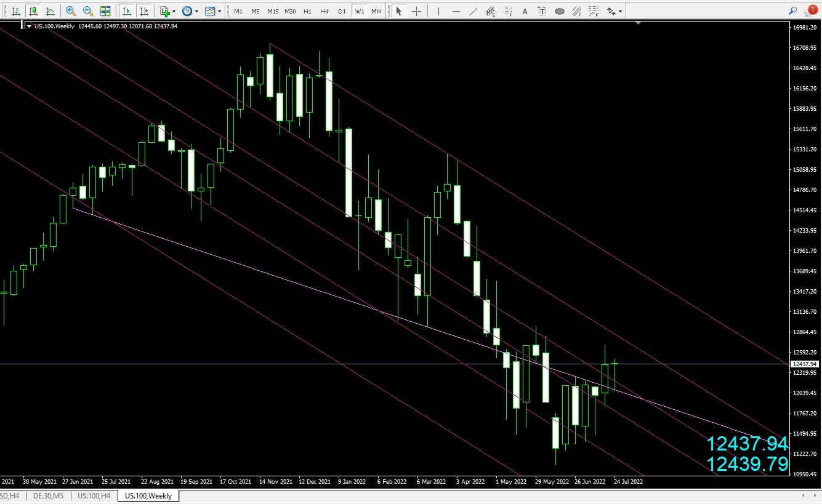
Task: Switch chart to line chart mode
Action: tap(50, 11)
